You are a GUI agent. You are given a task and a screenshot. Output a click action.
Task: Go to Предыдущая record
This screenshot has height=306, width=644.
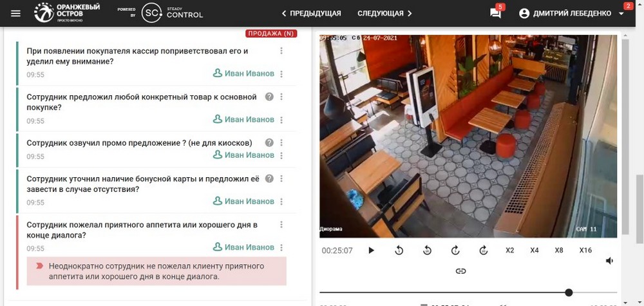click(x=311, y=14)
